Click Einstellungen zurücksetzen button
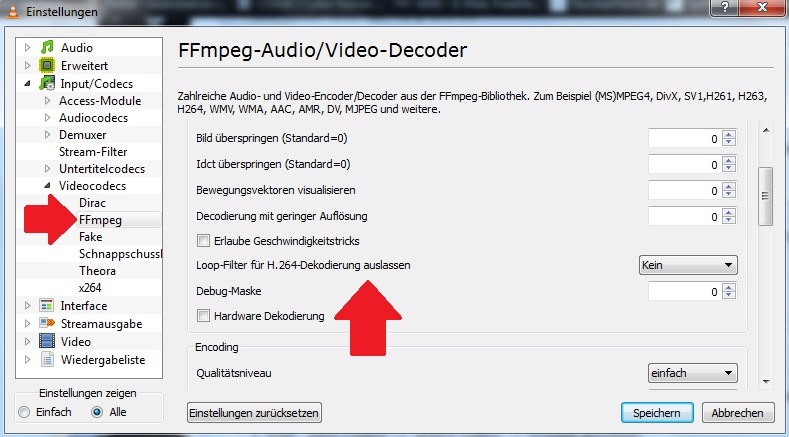Image resolution: width=789 pixels, height=437 pixels. pos(254,413)
